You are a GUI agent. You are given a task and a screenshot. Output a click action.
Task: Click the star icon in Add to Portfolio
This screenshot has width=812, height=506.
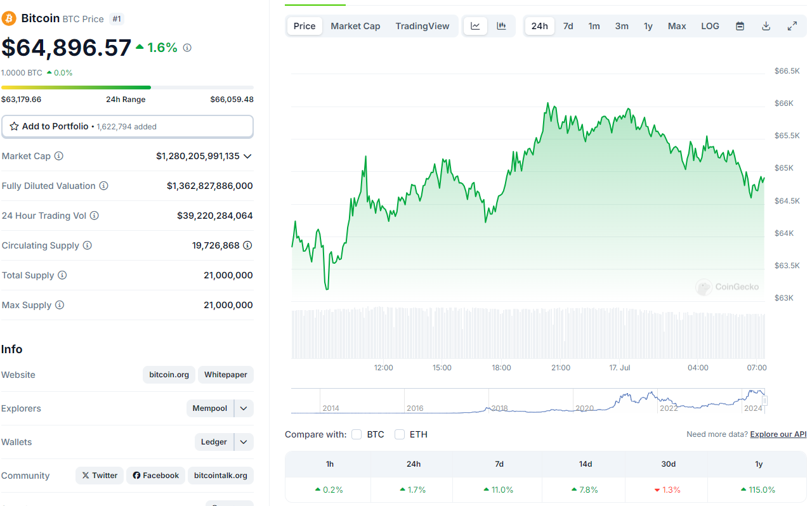(x=14, y=126)
